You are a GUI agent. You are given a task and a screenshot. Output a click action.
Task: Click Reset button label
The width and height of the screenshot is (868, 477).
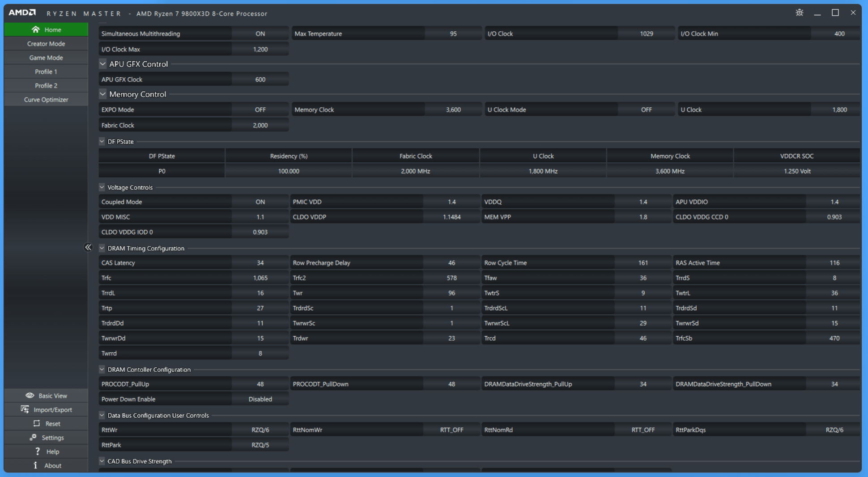[53, 423]
